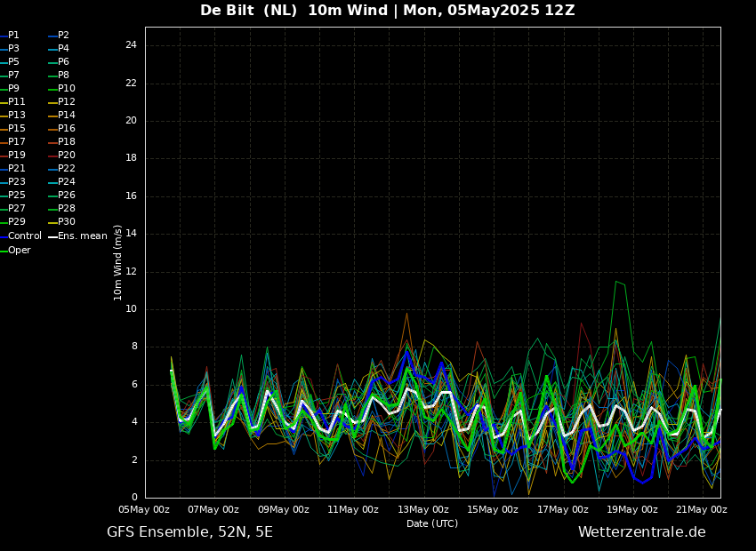The image size is (756, 551).
Task: Open the Wetterzentrale.de link text
Action: tap(641, 532)
